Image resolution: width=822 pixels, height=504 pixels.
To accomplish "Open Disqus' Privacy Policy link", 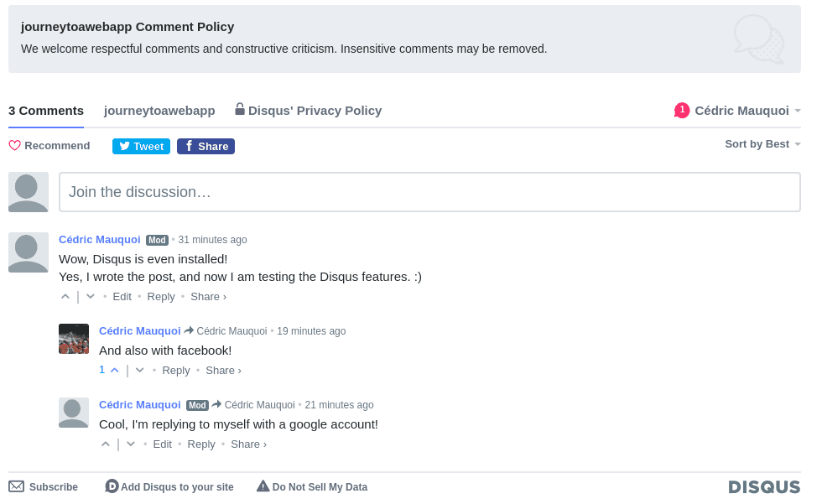I will [315, 111].
